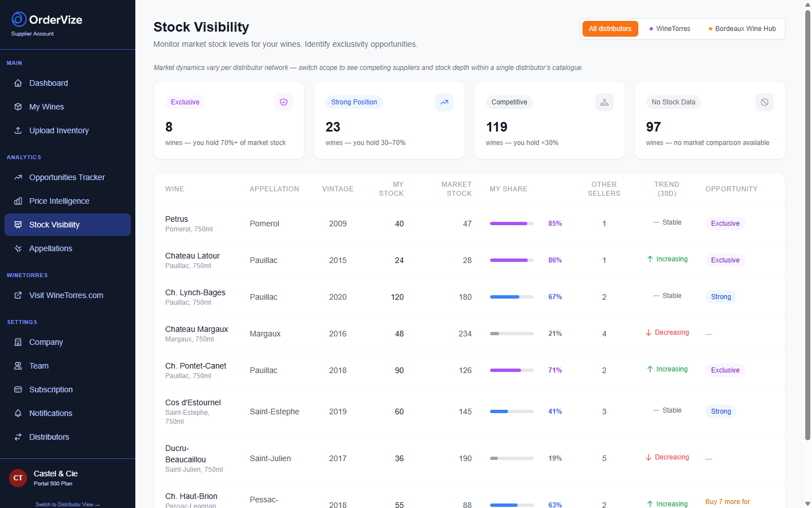Open the Distributors settings page
The width and height of the screenshot is (812, 508).
[x=68, y=437]
